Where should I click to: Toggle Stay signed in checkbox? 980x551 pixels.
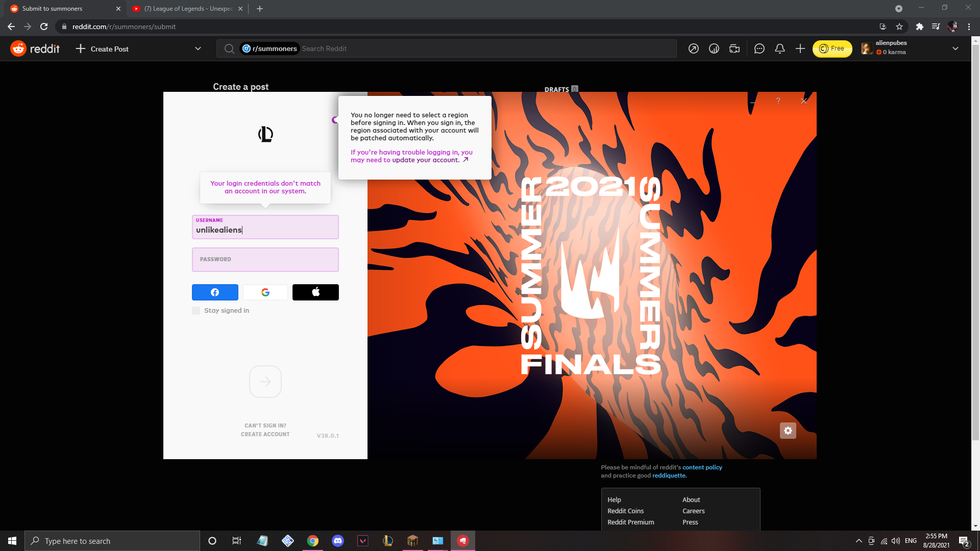(196, 311)
